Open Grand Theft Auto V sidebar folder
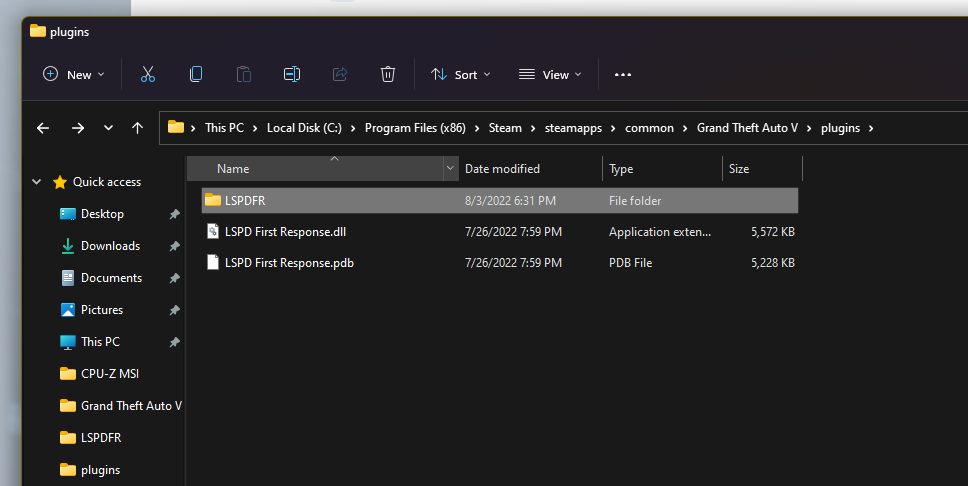 131,406
